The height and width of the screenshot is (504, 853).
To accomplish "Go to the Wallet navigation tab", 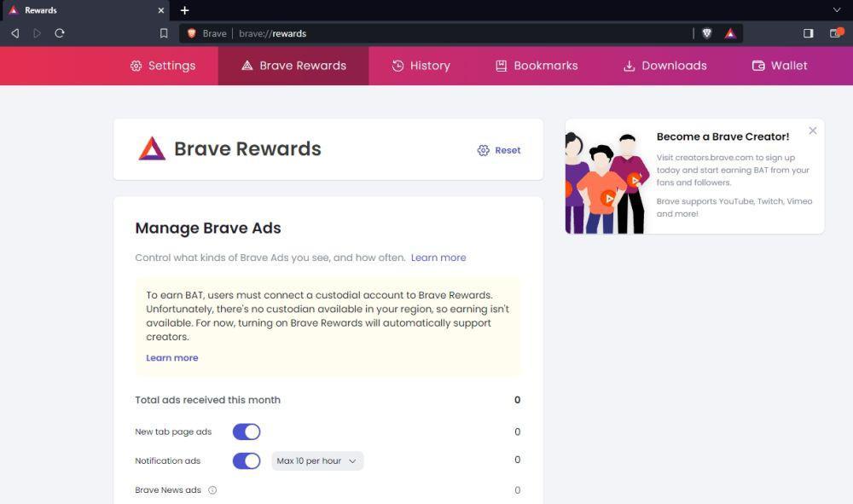I will point(780,66).
